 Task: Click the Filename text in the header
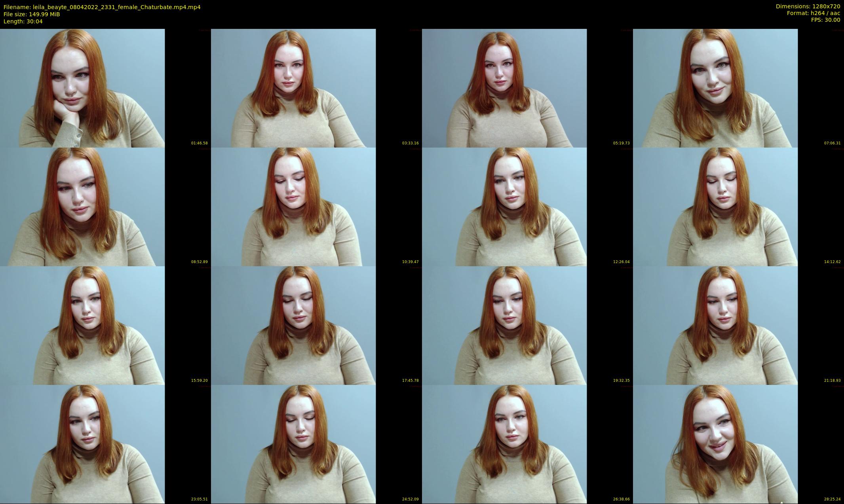102,7
